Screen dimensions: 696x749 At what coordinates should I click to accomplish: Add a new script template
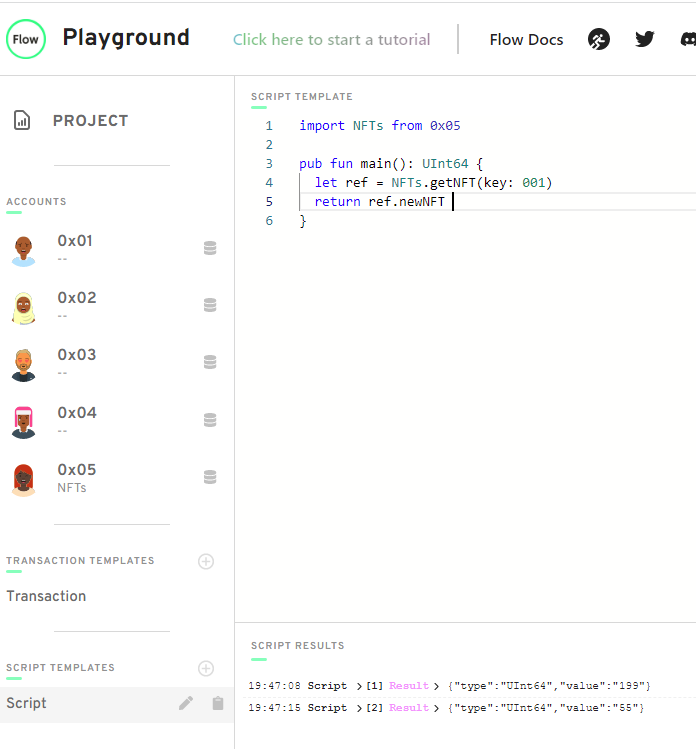tap(206, 668)
